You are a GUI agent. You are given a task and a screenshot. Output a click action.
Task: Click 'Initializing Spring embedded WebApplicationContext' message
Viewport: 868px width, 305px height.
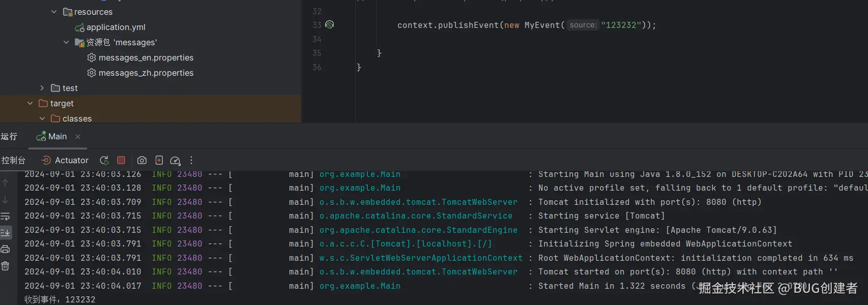(x=666, y=244)
